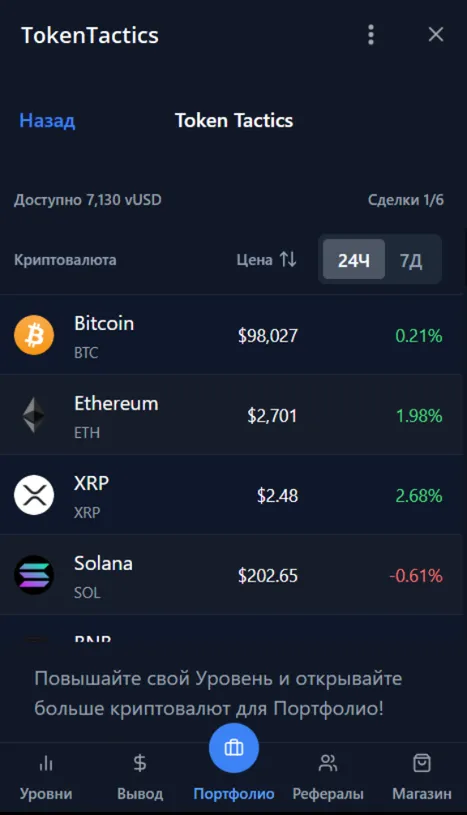Tap the blue briefcase Portfolio icon

[234, 747]
